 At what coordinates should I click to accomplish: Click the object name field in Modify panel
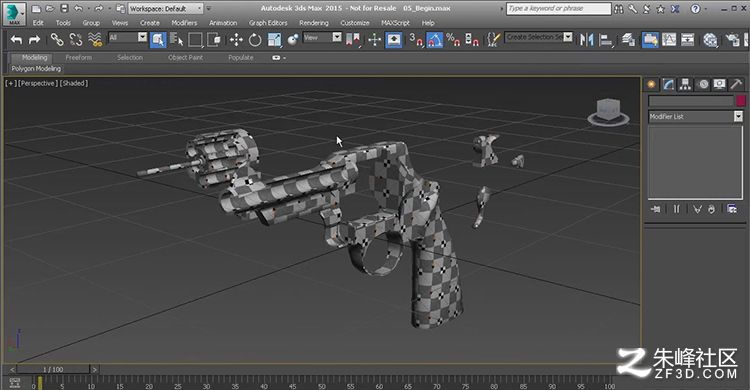tap(691, 101)
